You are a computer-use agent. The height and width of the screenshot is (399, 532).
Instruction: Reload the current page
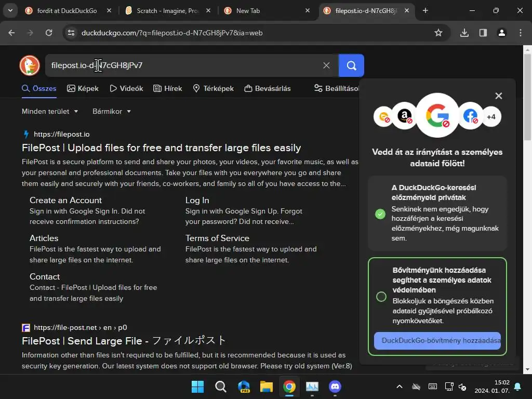click(49, 33)
